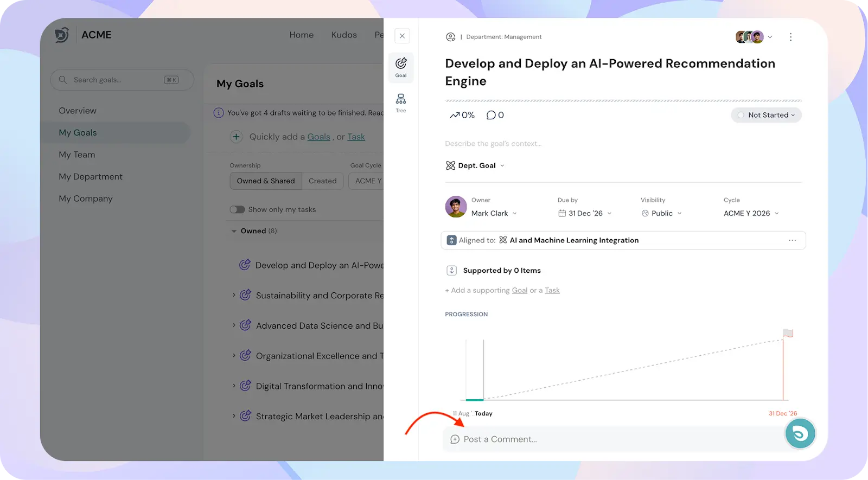Open the Kudos navigation tab
This screenshot has height=480, width=868.
tap(344, 35)
